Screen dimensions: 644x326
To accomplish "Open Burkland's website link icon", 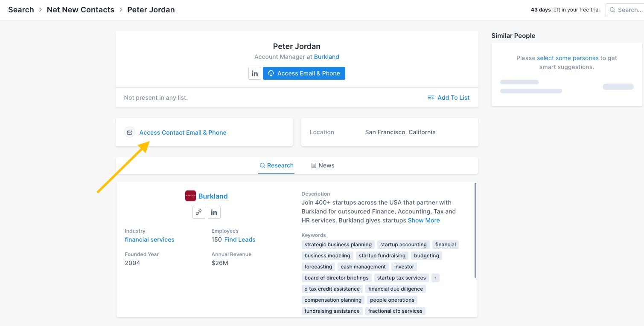I will (x=199, y=212).
